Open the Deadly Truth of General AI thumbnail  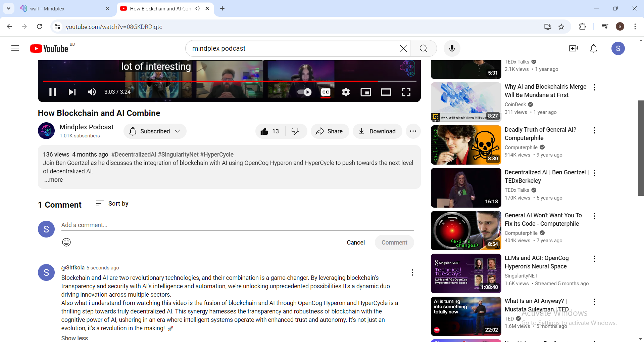tap(466, 145)
